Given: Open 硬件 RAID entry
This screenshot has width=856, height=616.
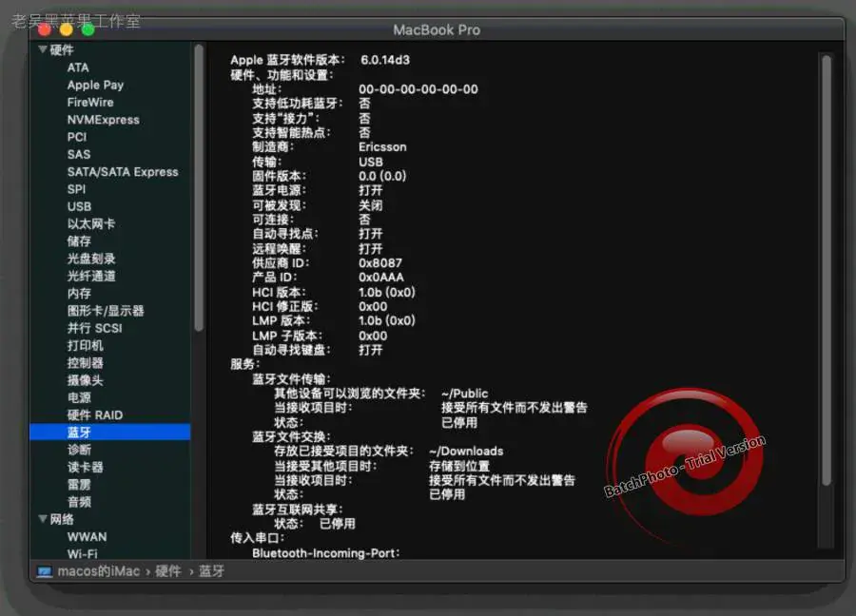Looking at the screenshot, I should click(x=95, y=415).
